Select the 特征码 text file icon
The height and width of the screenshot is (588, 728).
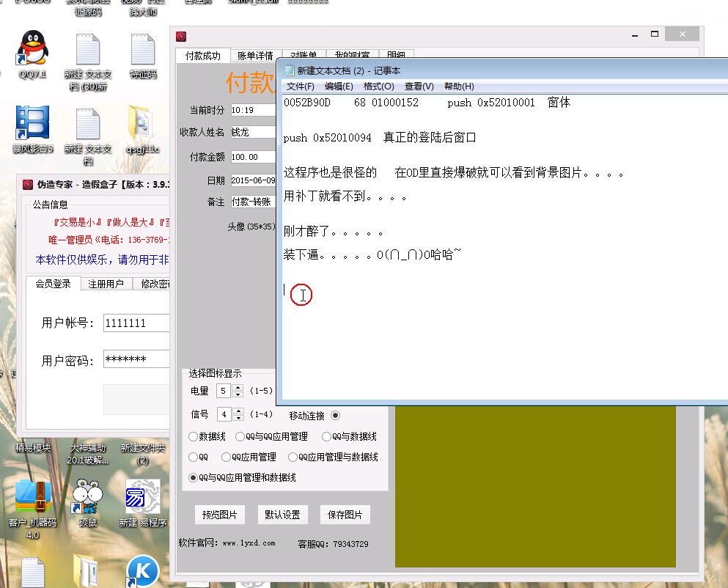[142, 55]
